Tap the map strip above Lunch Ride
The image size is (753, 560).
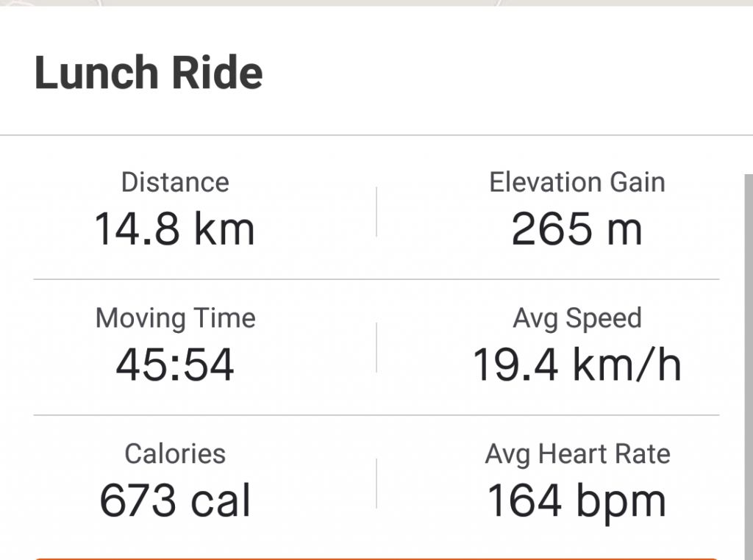(376, 3)
